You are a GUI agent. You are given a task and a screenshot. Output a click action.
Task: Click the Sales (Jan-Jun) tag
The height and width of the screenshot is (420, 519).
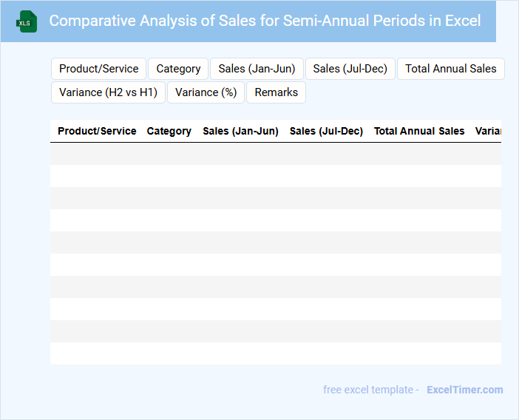(257, 69)
